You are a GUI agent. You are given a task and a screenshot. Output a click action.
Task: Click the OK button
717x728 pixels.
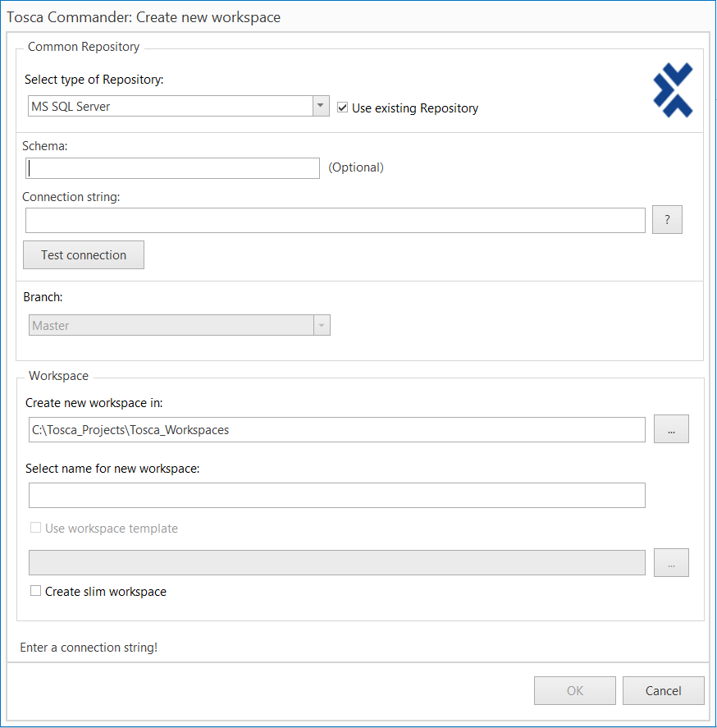pyautogui.click(x=574, y=690)
